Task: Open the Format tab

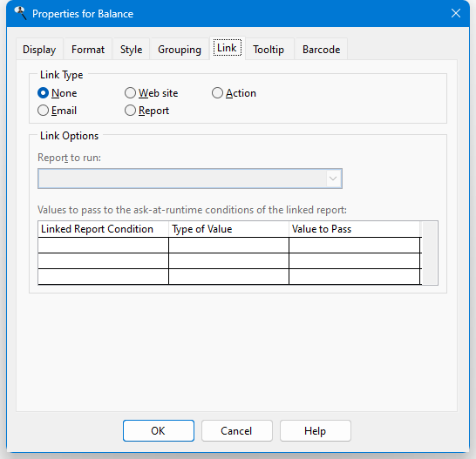Action: tap(88, 50)
